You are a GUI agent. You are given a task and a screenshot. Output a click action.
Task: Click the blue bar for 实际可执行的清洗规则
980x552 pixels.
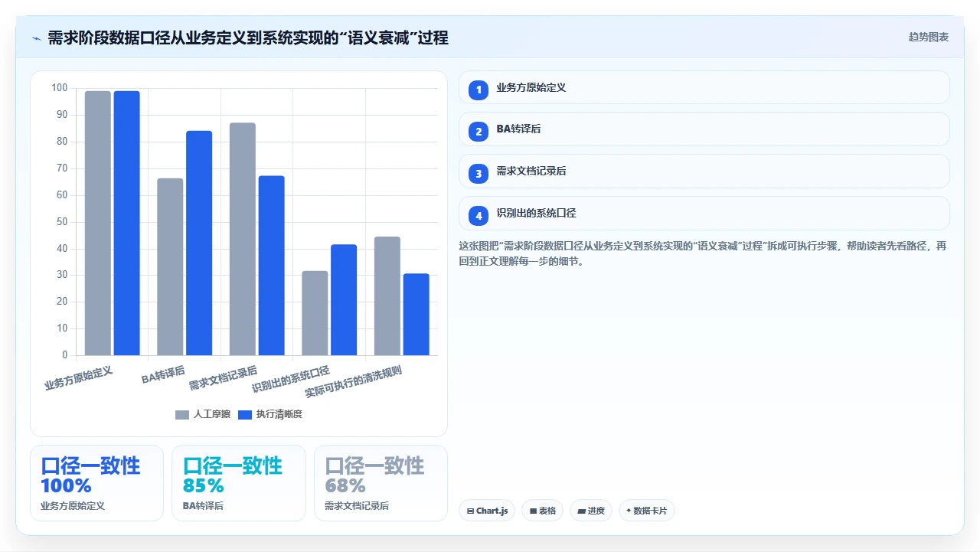tap(416, 315)
